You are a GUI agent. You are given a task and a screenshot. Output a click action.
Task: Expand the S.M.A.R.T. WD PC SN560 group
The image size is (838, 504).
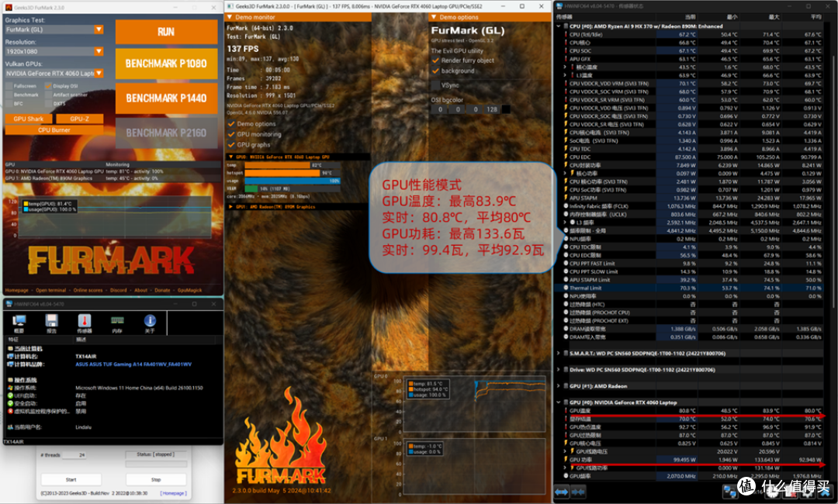click(x=559, y=354)
